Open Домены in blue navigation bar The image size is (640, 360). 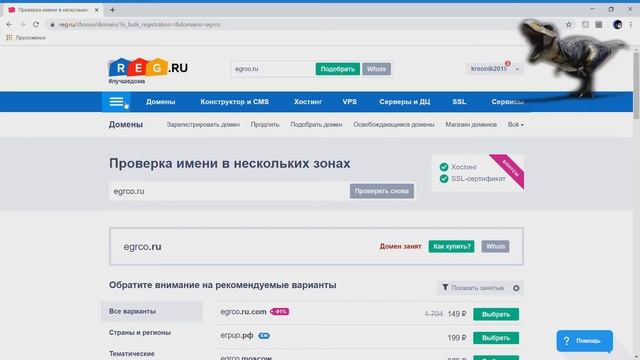point(161,102)
